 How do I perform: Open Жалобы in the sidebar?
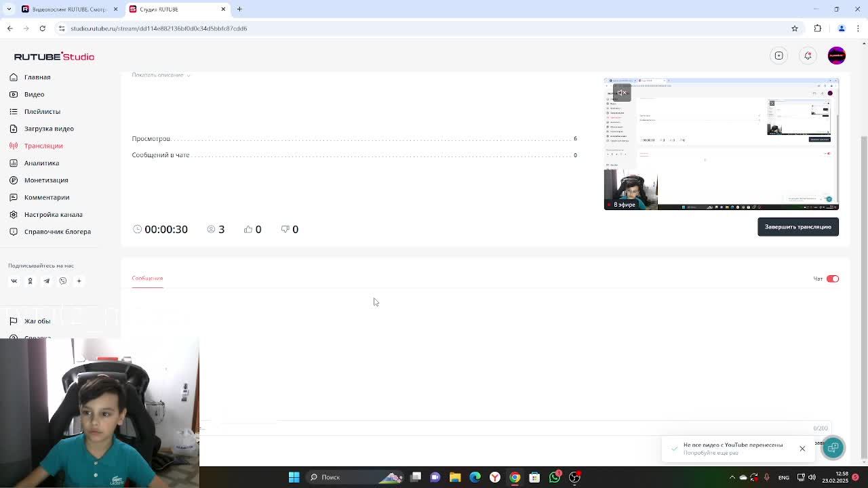[31, 321]
